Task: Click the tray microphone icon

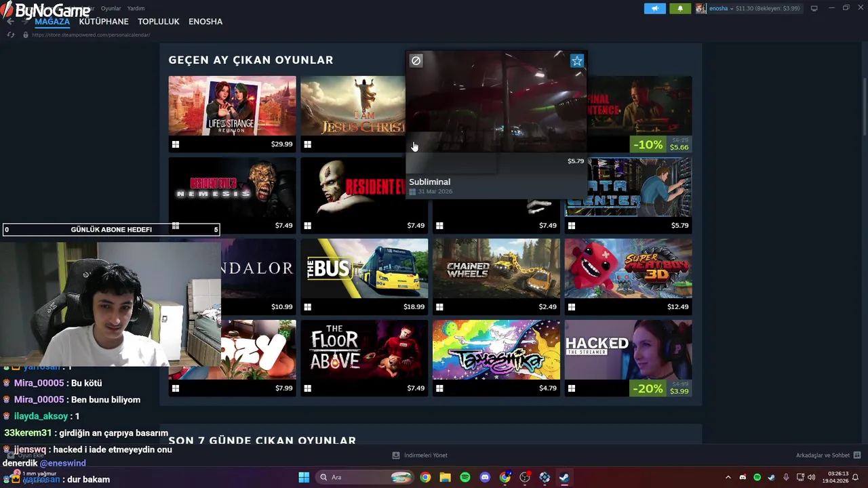Action: pos(786,477)
